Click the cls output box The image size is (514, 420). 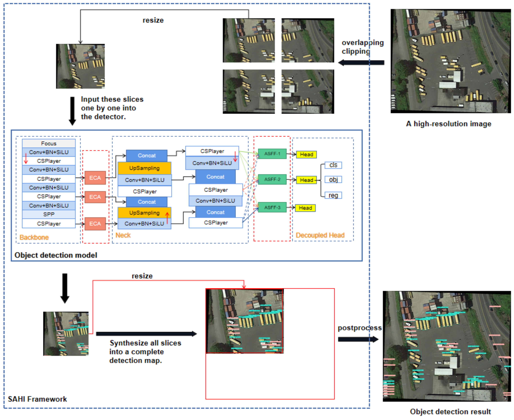(333, 165)
